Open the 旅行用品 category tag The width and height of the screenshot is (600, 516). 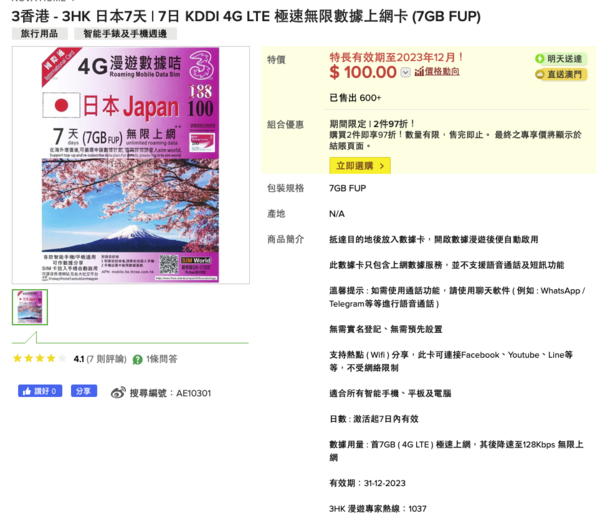tap(39, 34)
